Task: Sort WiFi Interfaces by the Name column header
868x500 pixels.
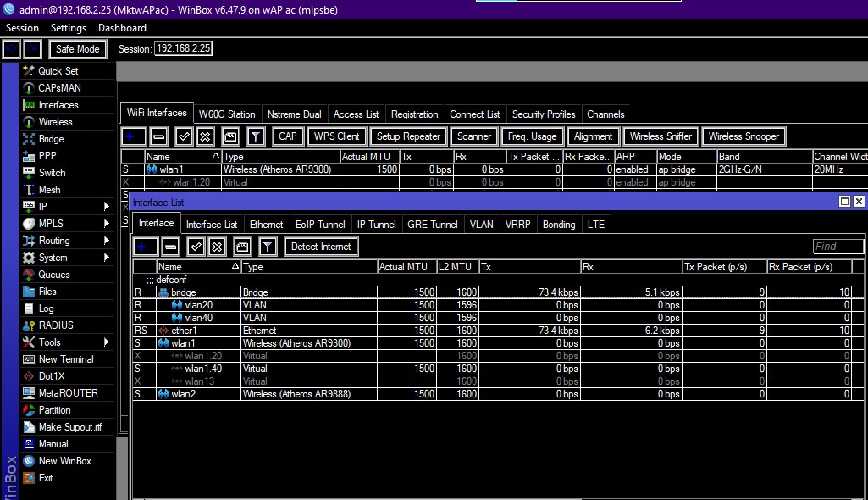Action: click(183, 157)
